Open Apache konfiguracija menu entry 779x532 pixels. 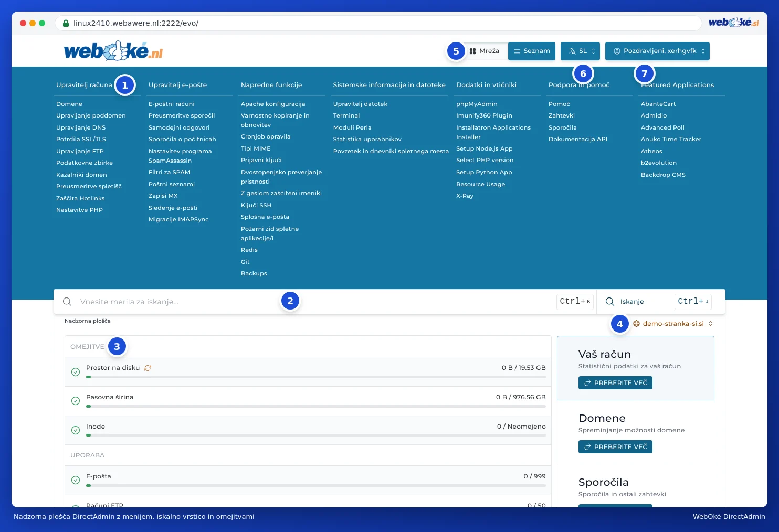(273, 104)
